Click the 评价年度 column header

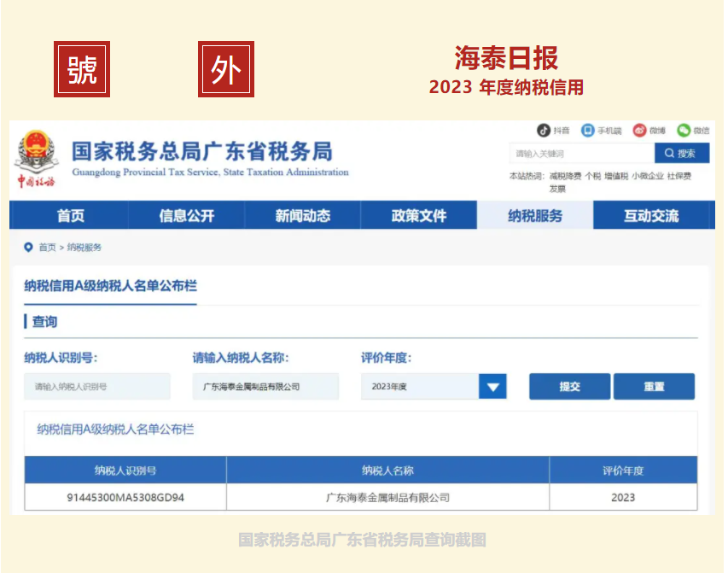(623, 471)
